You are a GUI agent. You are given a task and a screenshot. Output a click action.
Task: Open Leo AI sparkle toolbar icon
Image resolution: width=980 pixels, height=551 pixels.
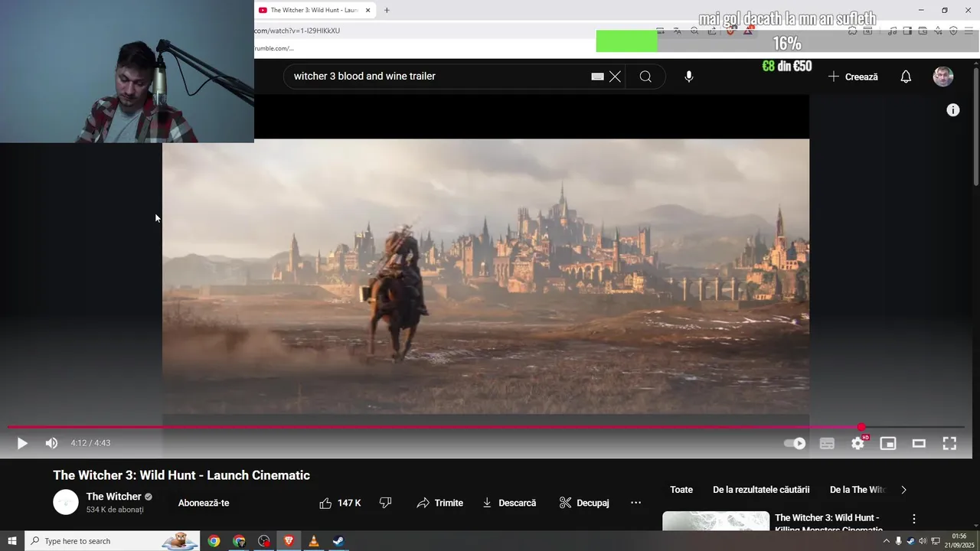[x=938, y=31]
